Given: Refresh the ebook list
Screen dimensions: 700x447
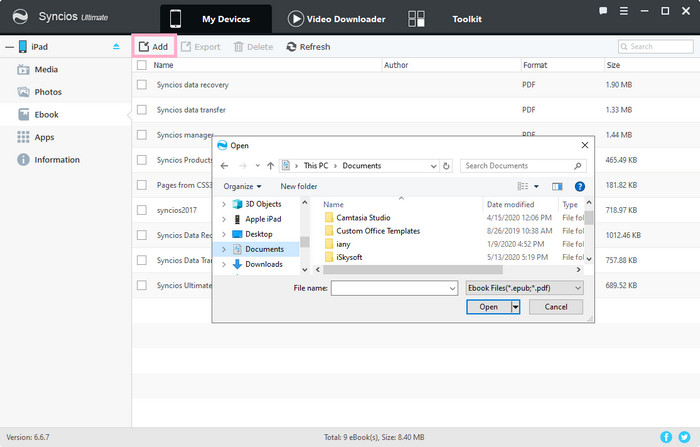Looking at the screenshot, I should pos(308,46).
